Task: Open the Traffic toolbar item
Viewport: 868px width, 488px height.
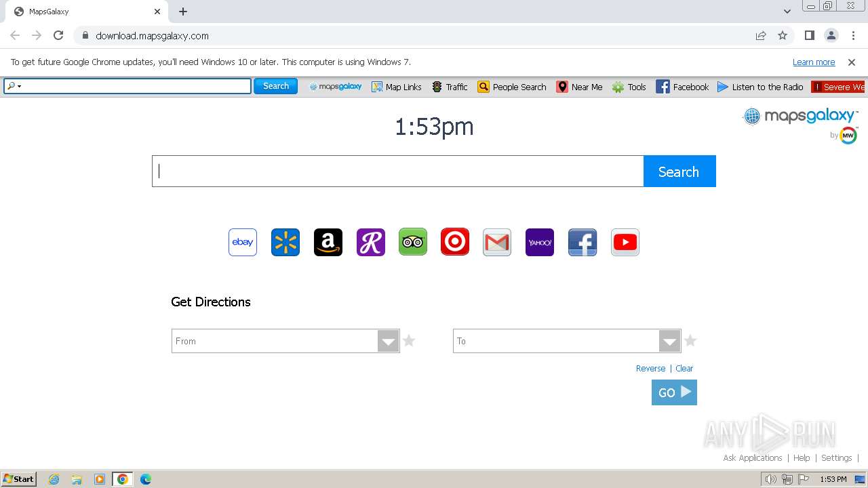Action: point(450,87)
